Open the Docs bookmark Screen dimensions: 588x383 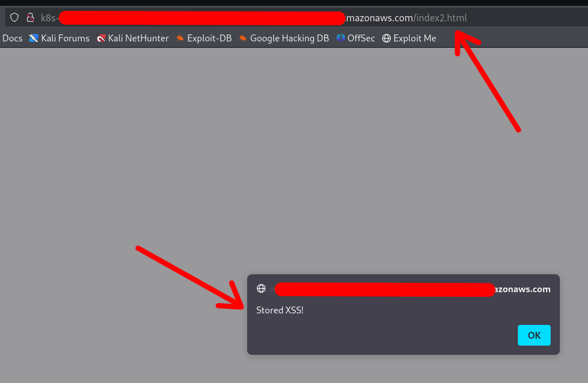[11, 38]
